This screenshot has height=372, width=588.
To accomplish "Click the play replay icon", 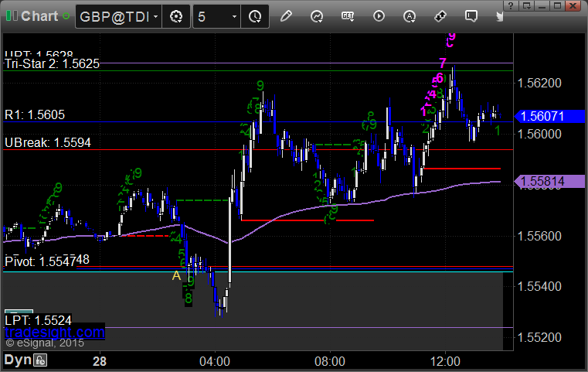I will click(x=379, y=16).
